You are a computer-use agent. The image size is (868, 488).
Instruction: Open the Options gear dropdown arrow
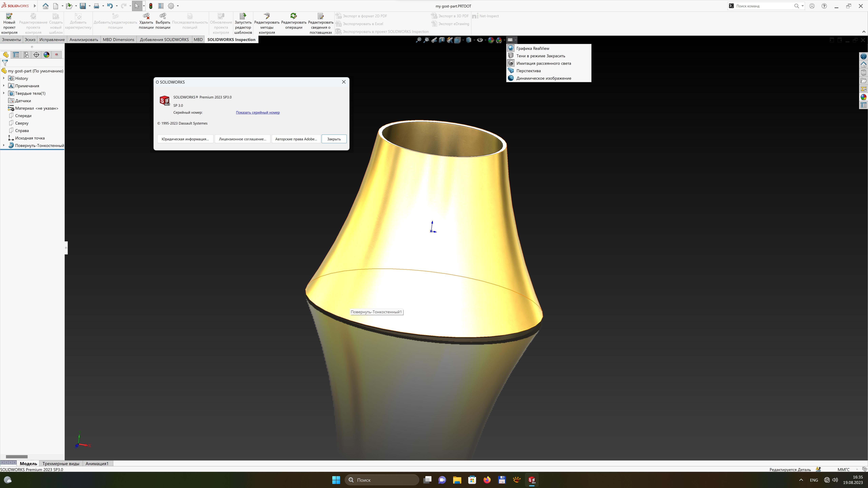coord(178,6)
